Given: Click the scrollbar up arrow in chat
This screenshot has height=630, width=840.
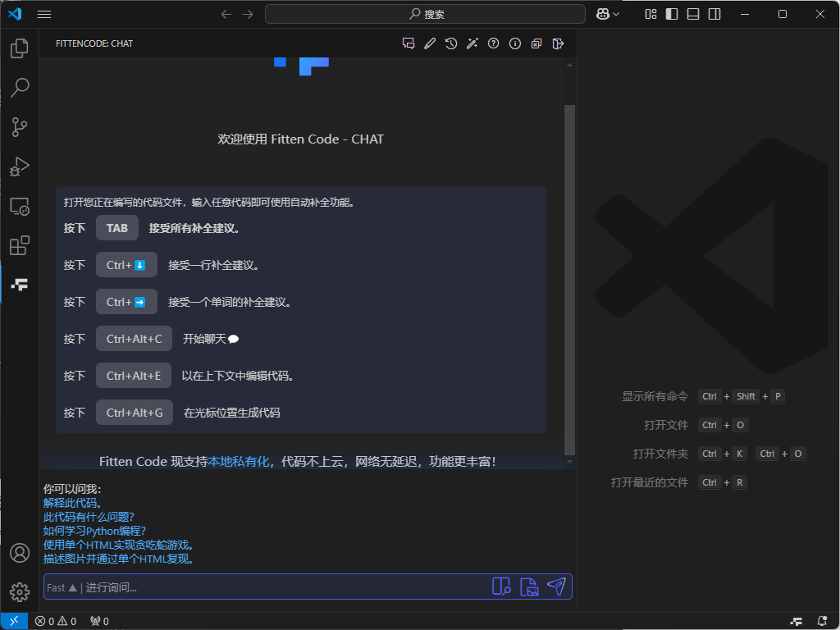Looking at the screenshot, I should coord(569,65).
